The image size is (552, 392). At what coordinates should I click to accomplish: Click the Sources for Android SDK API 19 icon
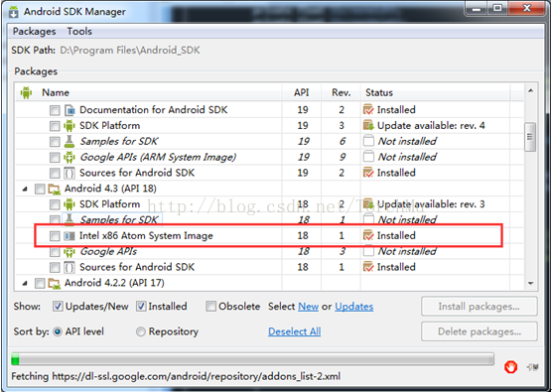click(x=69, y=173)
